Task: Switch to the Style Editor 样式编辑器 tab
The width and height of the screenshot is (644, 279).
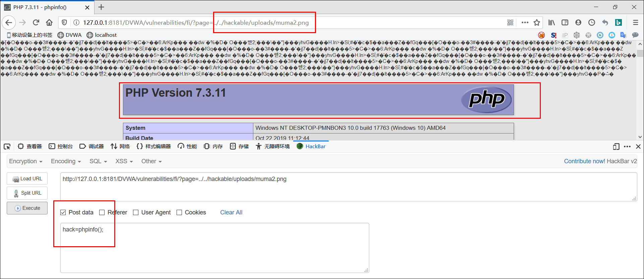Action: 153,147
